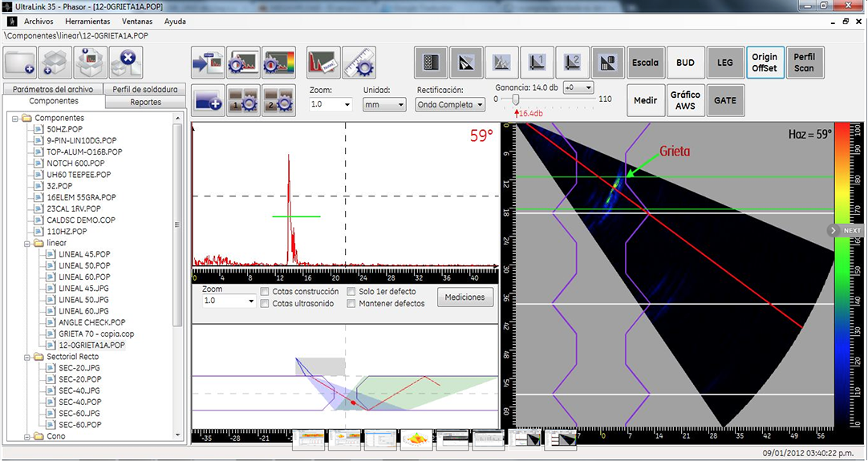
Task: Click the Mediciones button
Action: coord(465,297)
